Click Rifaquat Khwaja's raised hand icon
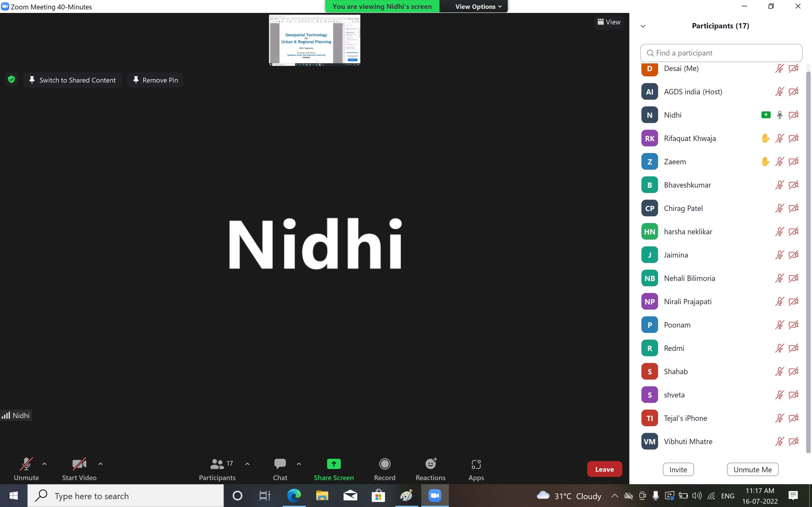This screenshot has width=812, height=507. pyautogui.click(x=765, y=138)
